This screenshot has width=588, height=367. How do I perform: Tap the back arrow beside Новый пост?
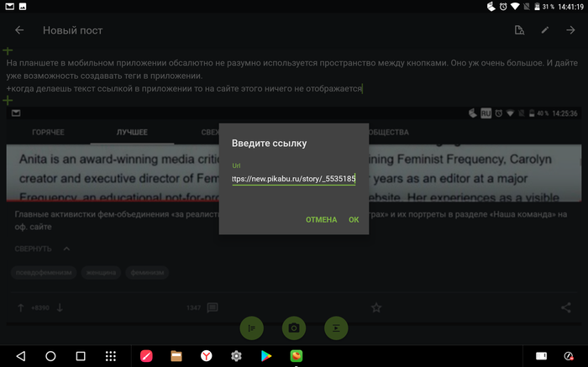coord(19,31)
